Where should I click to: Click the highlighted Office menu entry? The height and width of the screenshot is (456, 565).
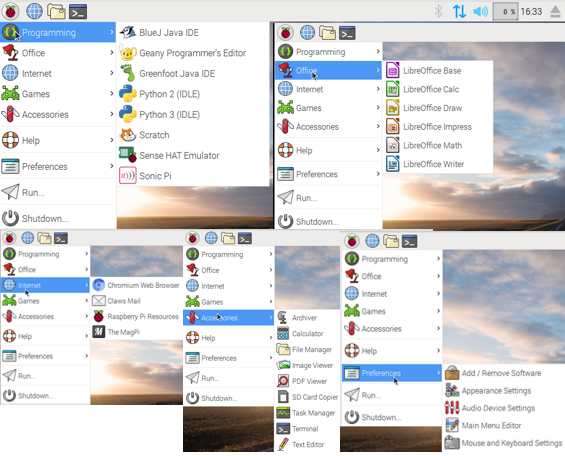tap(328, 70)
